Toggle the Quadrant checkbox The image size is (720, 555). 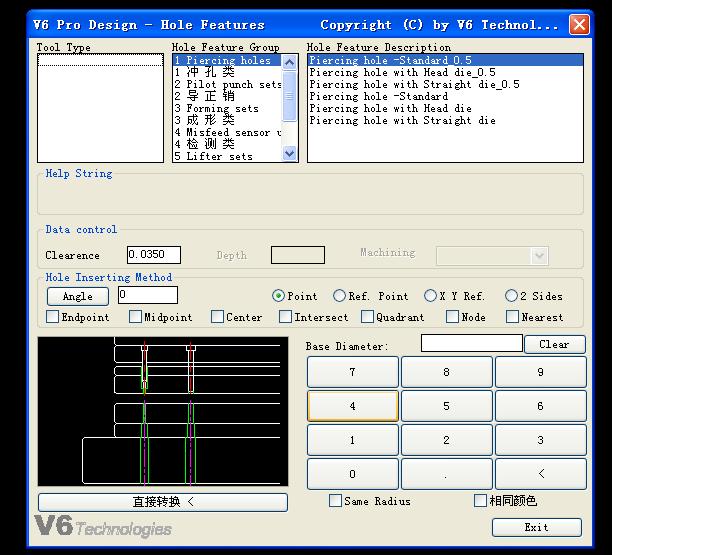tap(367, 317)
